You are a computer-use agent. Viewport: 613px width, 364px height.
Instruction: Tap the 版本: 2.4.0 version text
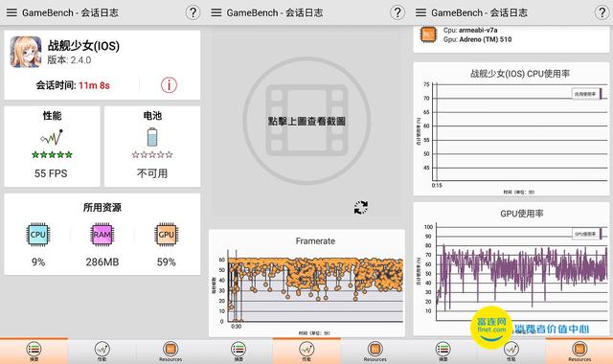(x=69, y=59)
